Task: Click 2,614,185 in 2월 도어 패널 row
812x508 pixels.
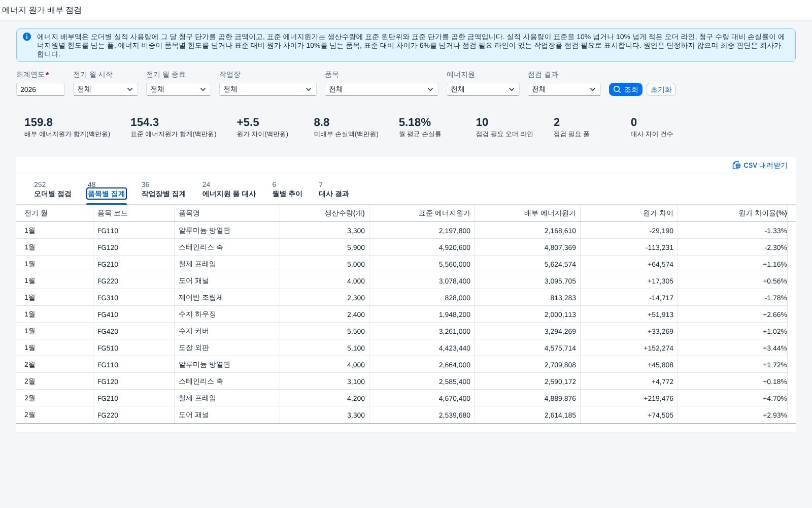Action: [560, 415]
